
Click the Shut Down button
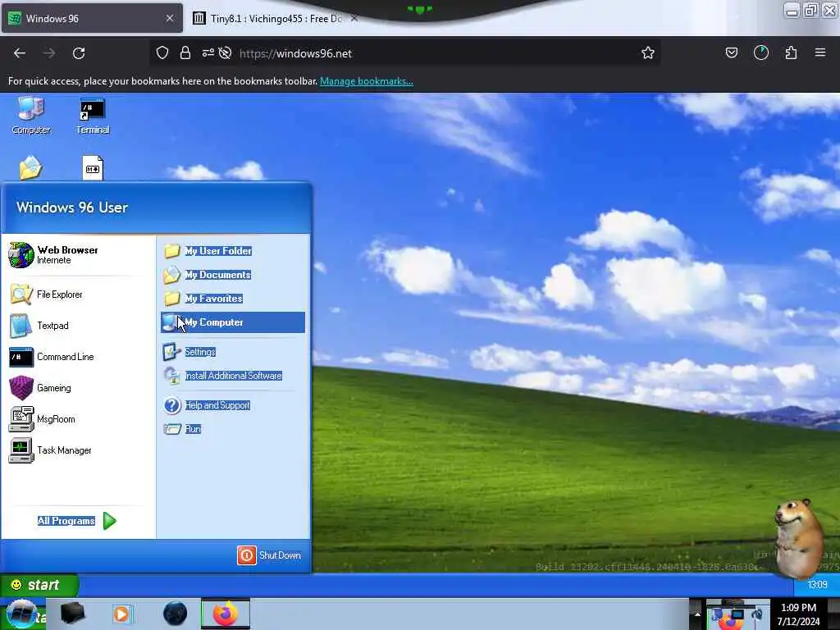pyautogui.click(x=269, y=555)
